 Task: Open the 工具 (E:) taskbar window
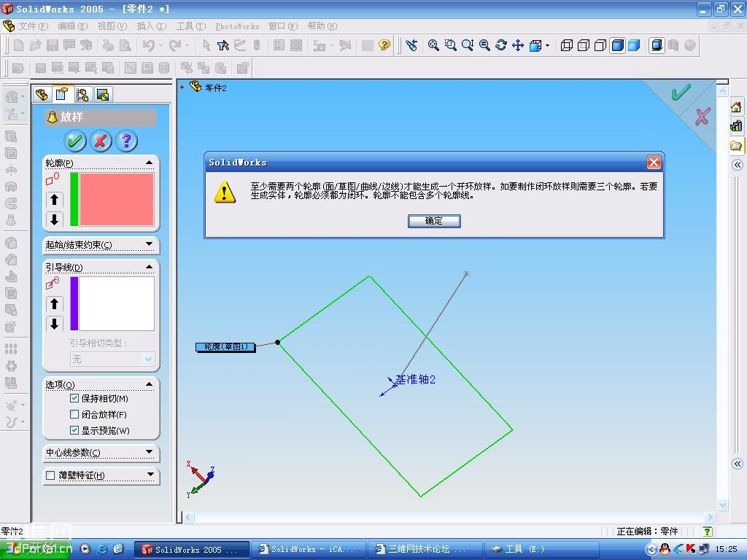pyautogui.click(x=541, y=549)
